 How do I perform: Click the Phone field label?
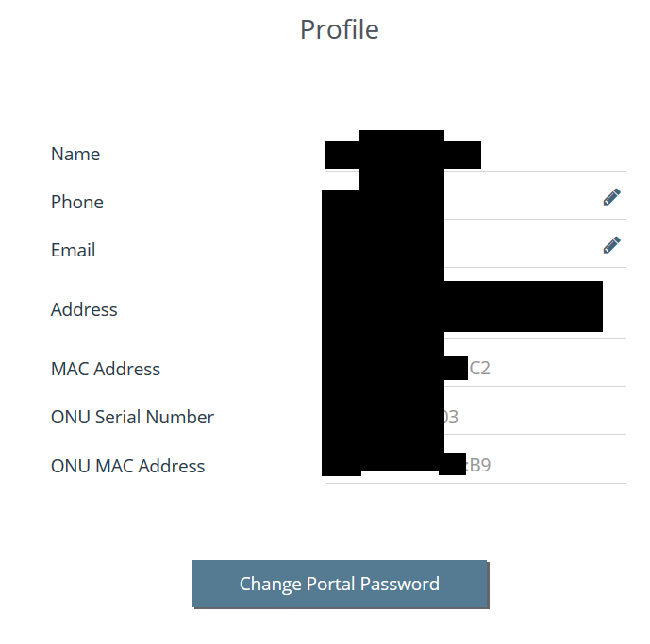pos(77,202)
